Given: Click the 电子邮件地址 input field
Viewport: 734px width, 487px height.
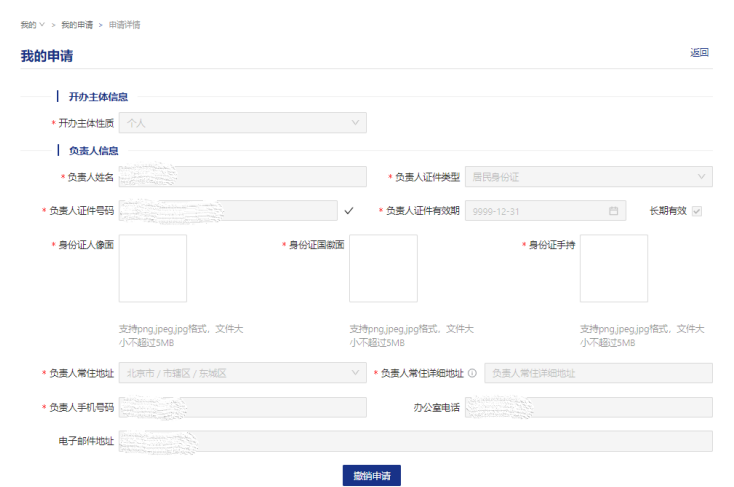Looking at the screenshot, I should (x=415, y=441).
